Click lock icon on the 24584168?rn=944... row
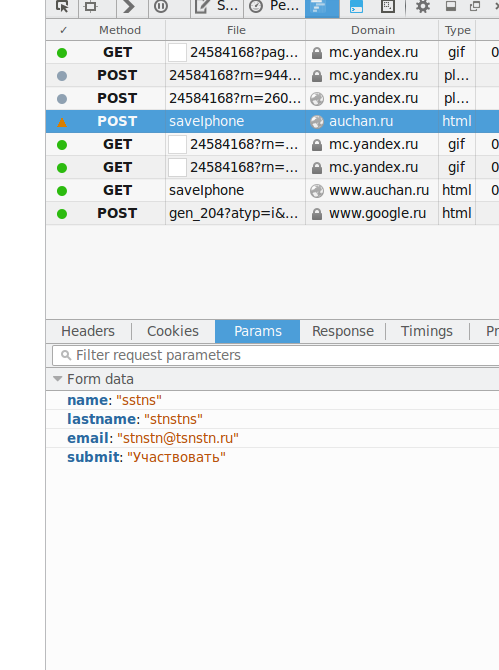Screen dimensions: 499x670 coord(317,76)
